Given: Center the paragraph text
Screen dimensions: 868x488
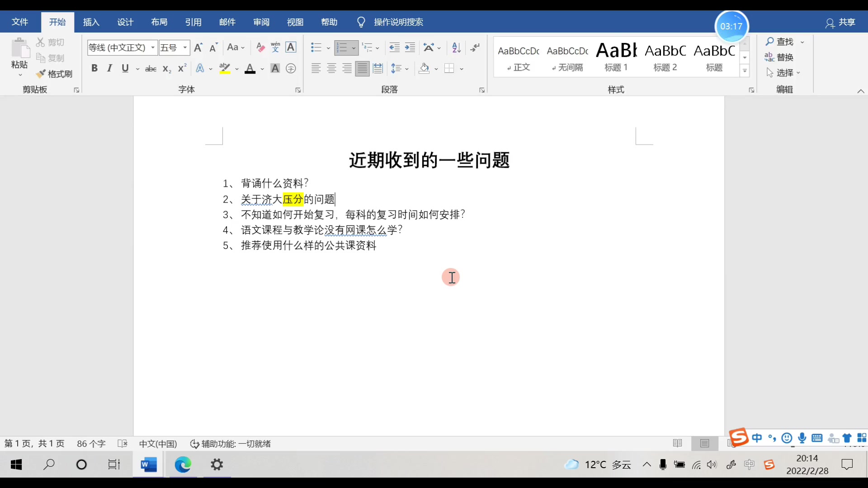Looking at the screenshot, I should [x=331, y=69].
